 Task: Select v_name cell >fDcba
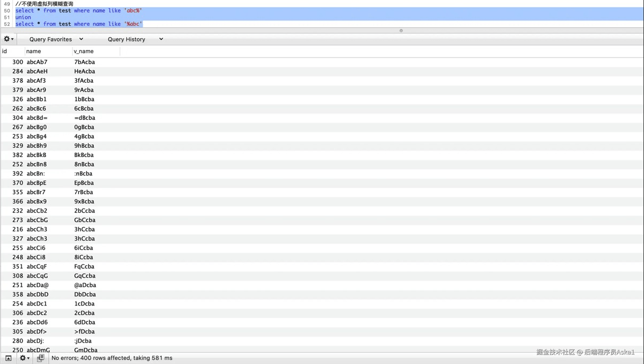pyautogui.click(x=84, y=332)
